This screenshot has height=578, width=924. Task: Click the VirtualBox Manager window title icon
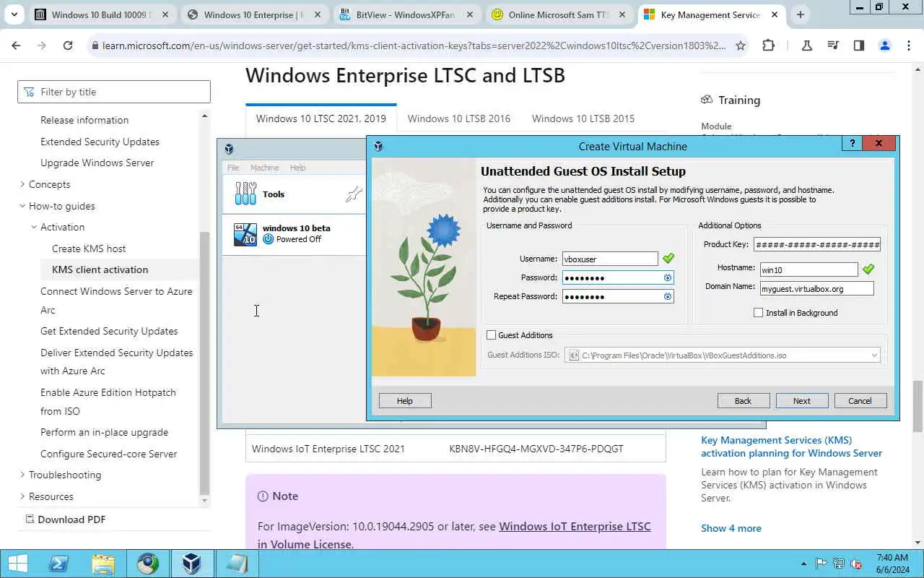point(229,149)
